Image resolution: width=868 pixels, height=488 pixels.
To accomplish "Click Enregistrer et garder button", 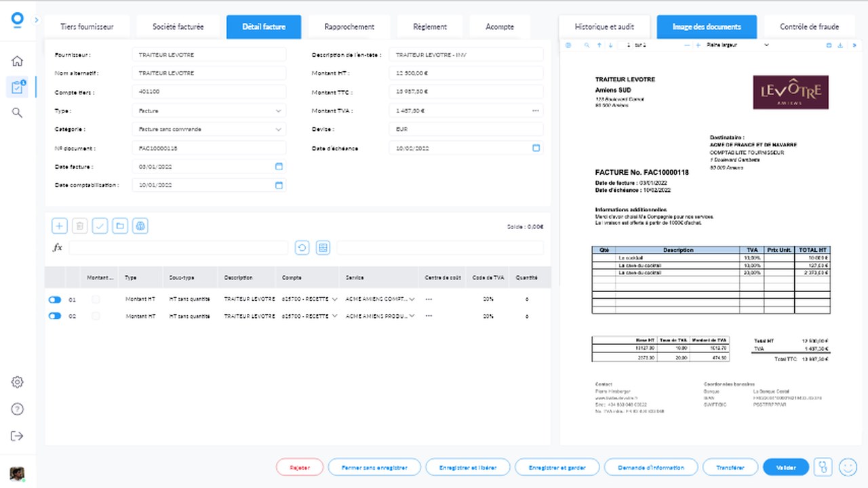I will (557, 467).
